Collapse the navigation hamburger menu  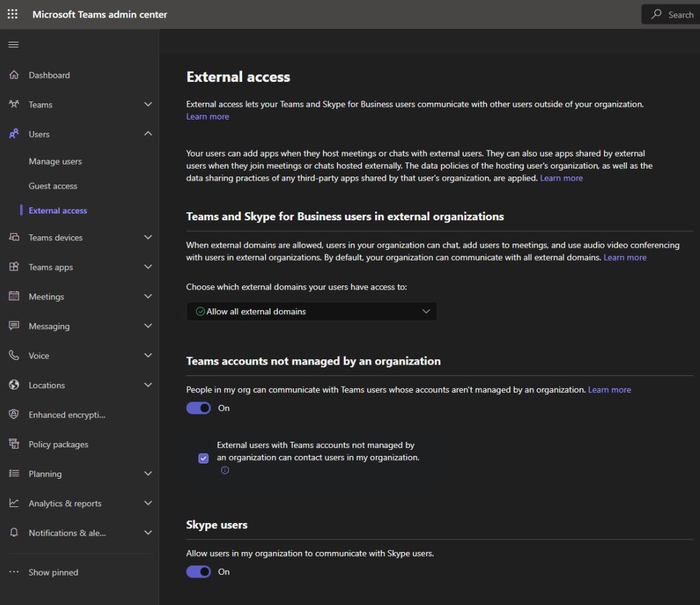13,44
